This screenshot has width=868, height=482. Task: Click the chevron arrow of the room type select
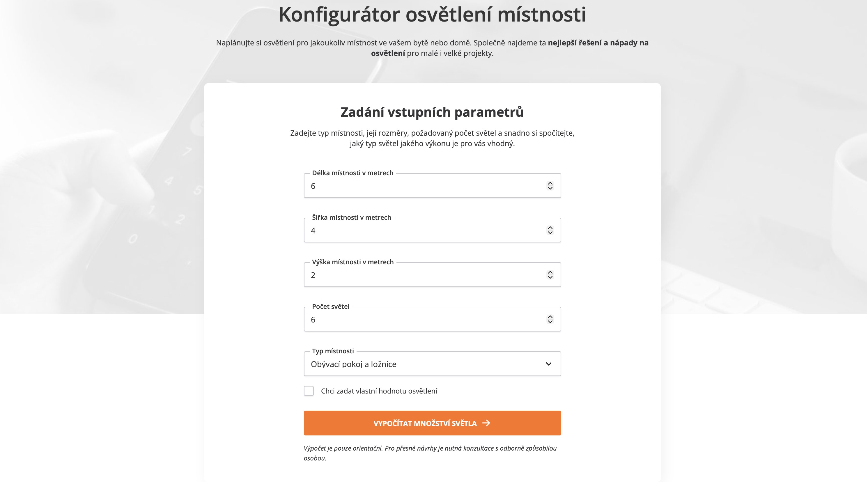pyautogui.click(x=549, y=364)
